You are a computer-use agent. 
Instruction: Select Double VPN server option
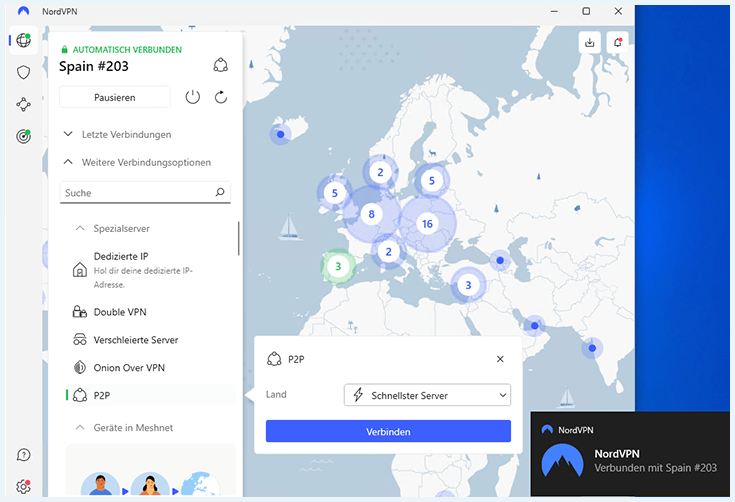150,312
